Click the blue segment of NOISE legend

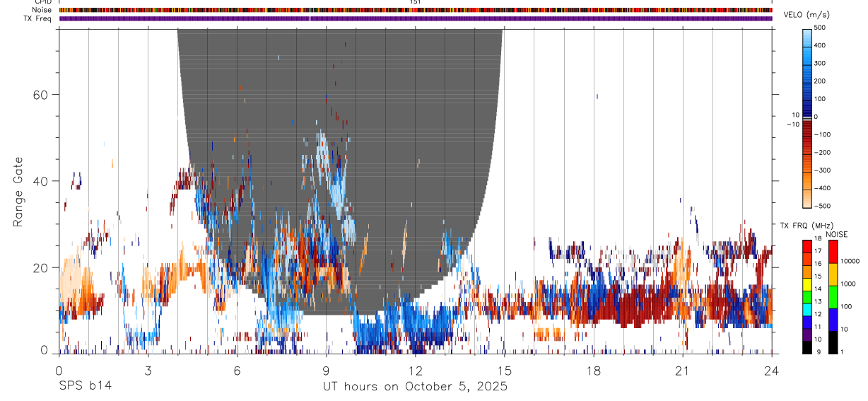[833, 318]
